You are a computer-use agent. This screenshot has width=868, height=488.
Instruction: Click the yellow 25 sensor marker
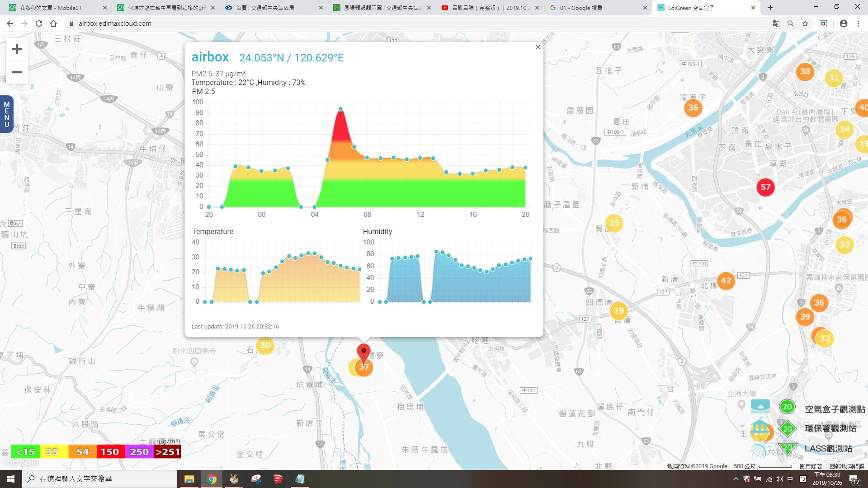pos(614,223)
